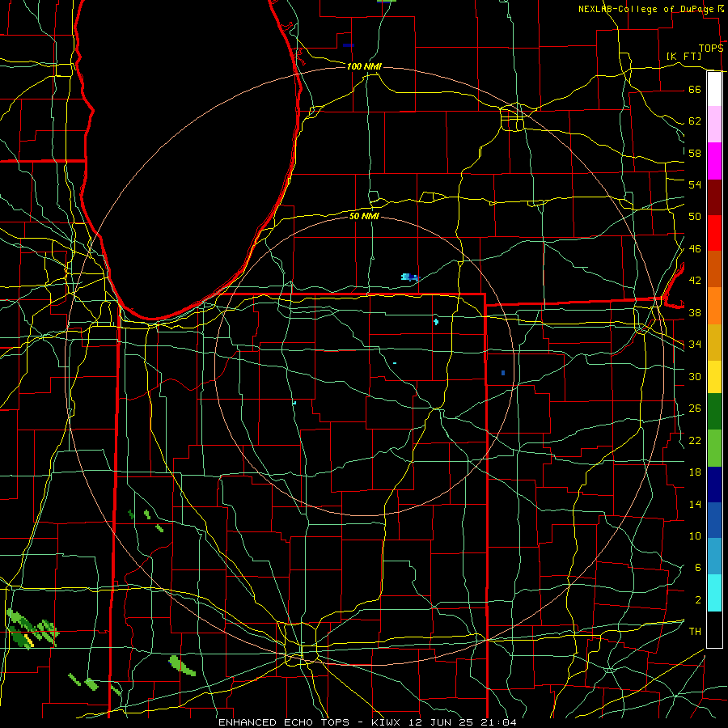Click the dark orange band near 42
Viewport: 728px width, 728px height.
coord(714,269)
